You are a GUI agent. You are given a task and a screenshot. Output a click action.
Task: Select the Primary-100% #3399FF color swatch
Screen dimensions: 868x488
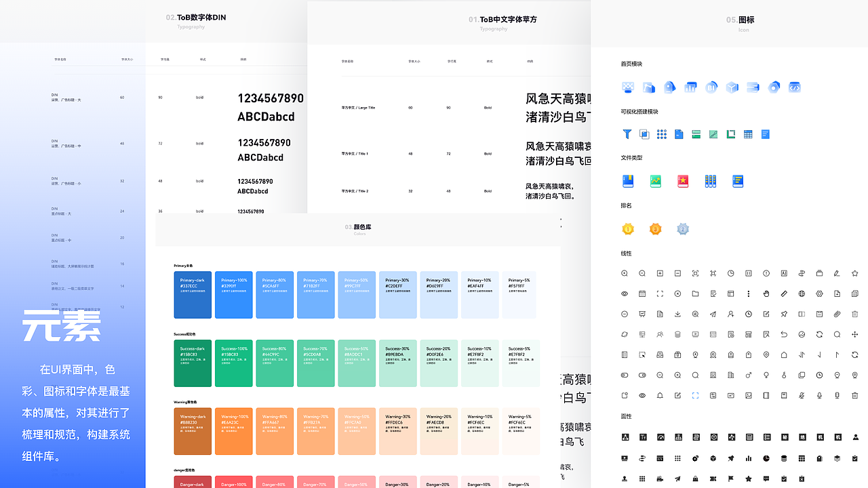(x=233, y=295)
